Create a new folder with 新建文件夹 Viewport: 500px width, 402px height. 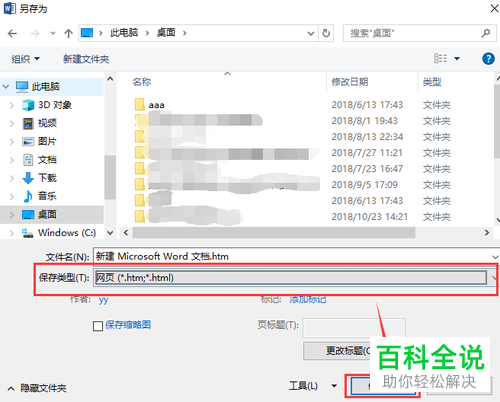pos(86,59)
